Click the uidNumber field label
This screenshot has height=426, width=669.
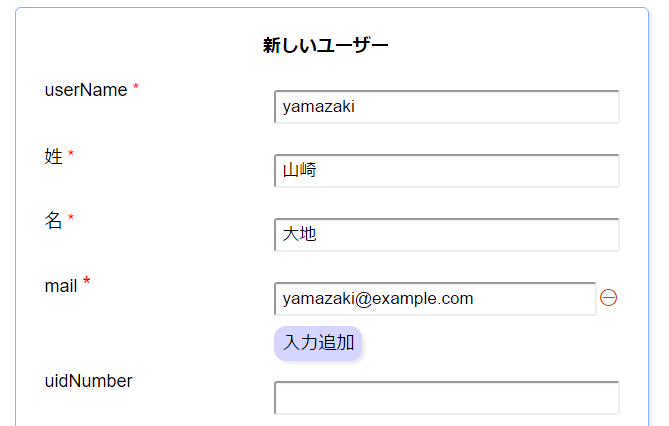(88, 381)
